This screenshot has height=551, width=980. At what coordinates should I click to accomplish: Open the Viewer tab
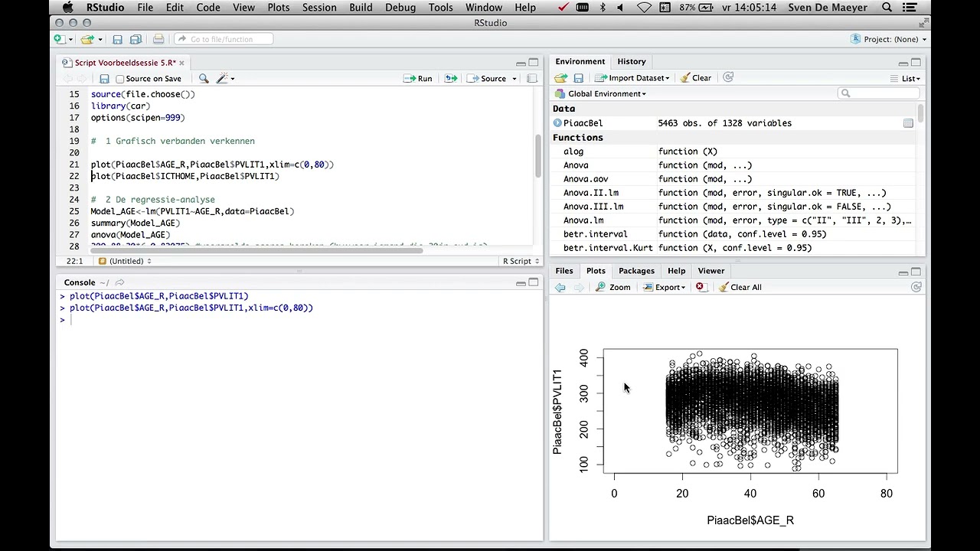(x=710, y=271)
